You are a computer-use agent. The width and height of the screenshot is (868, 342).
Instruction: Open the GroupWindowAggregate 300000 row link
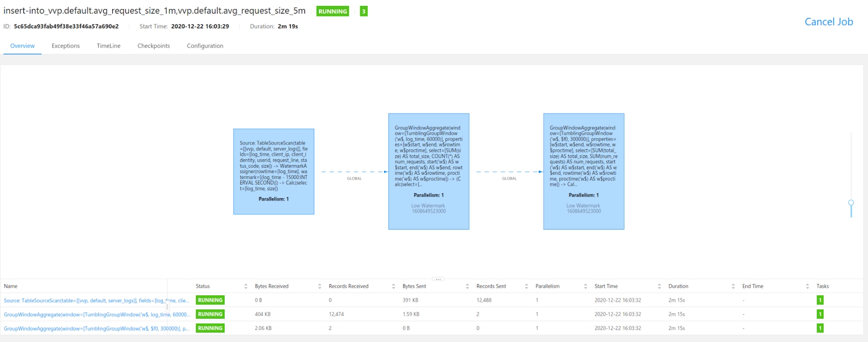pos(96,328)
